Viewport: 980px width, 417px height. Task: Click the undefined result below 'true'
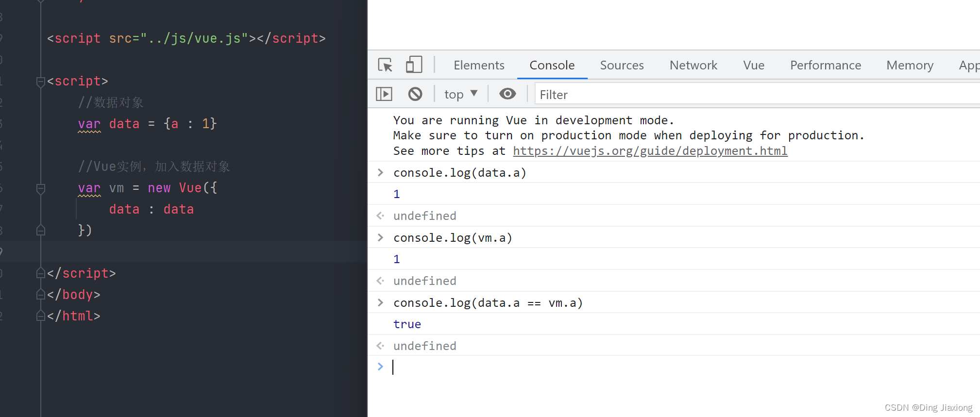point(425,346)
